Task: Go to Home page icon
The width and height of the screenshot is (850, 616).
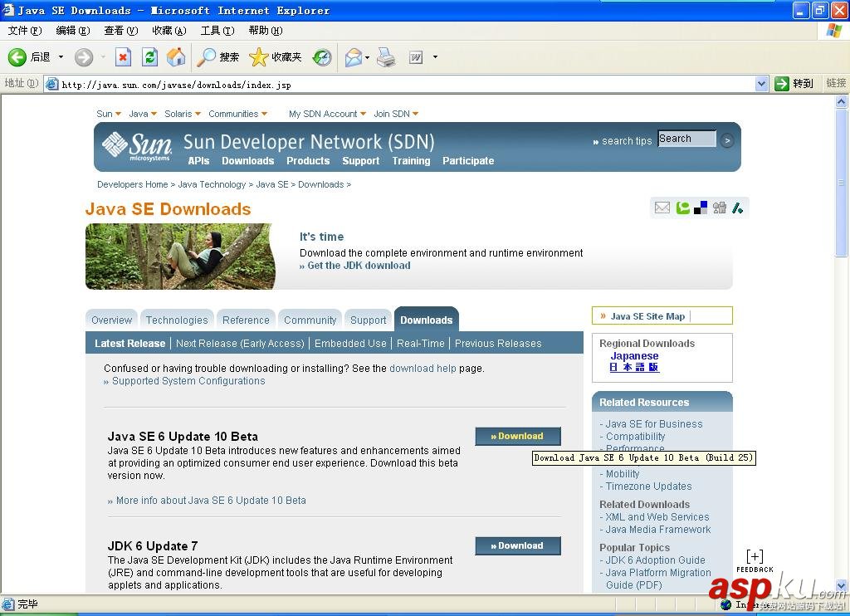Action: pos(176,57)
